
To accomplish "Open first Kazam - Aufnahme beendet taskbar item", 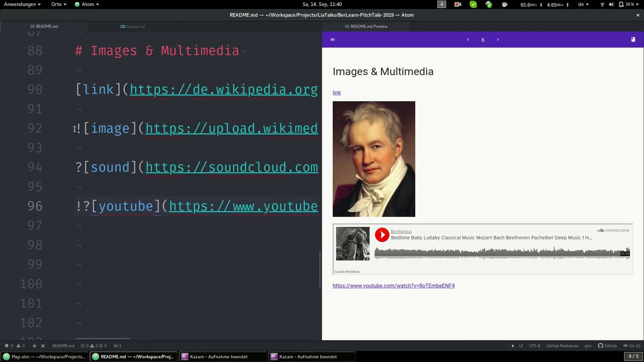I will (x=222, y=357).
